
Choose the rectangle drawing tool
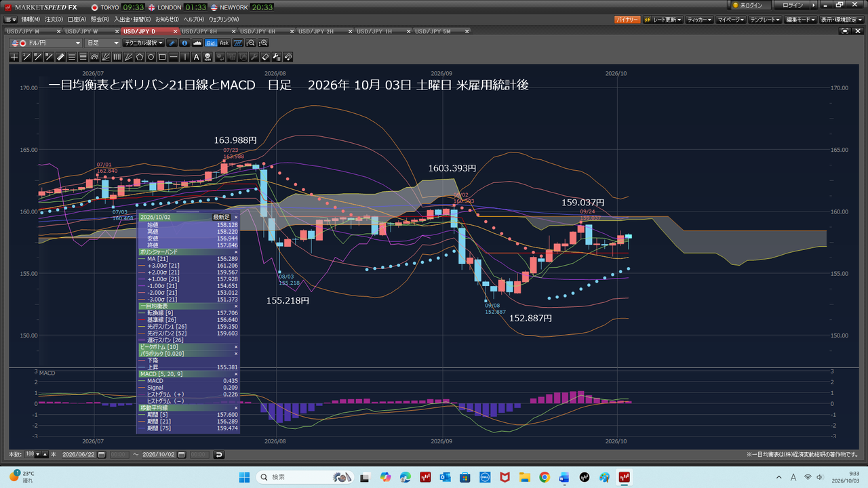tap(162, 57)
